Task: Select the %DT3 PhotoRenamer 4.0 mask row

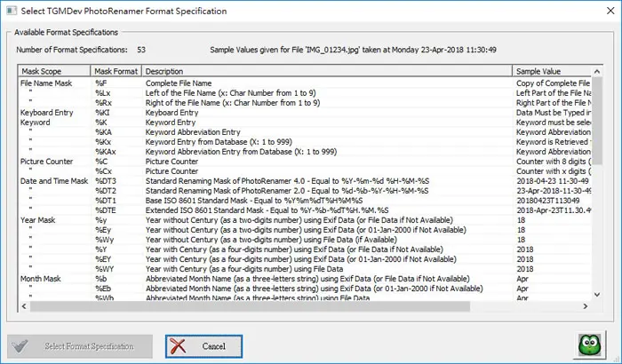Action: click(305, 181)
